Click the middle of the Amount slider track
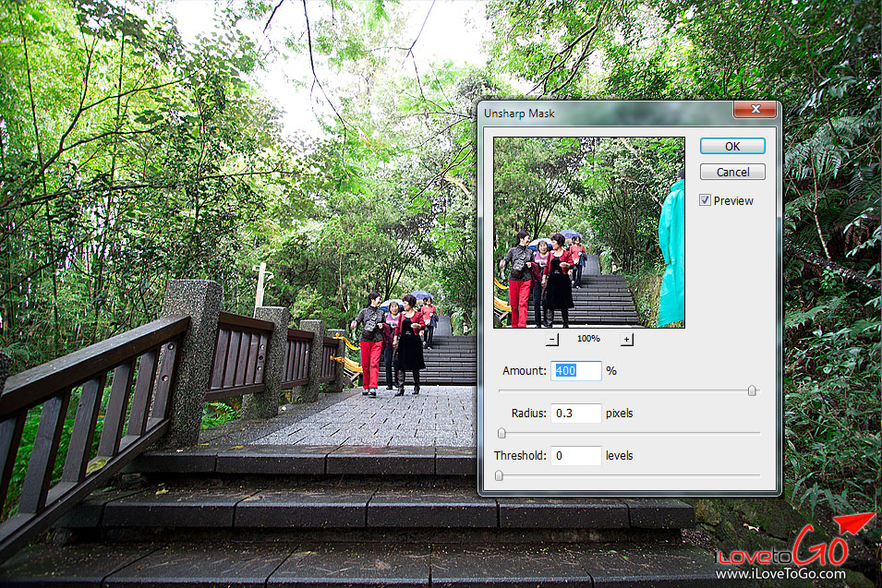Screen dimensions: 882x588 pos(628,390)
